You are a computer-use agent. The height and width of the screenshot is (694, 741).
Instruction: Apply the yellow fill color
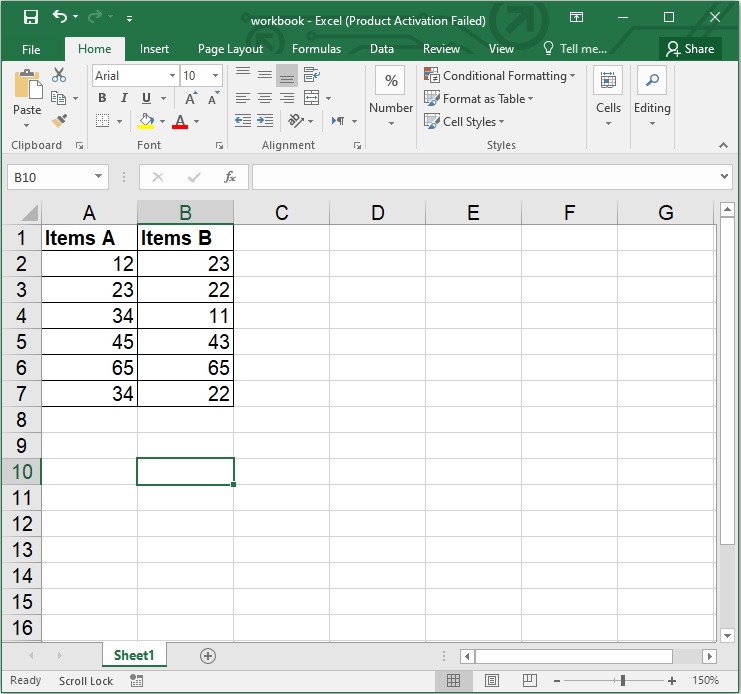coord(147,121)
